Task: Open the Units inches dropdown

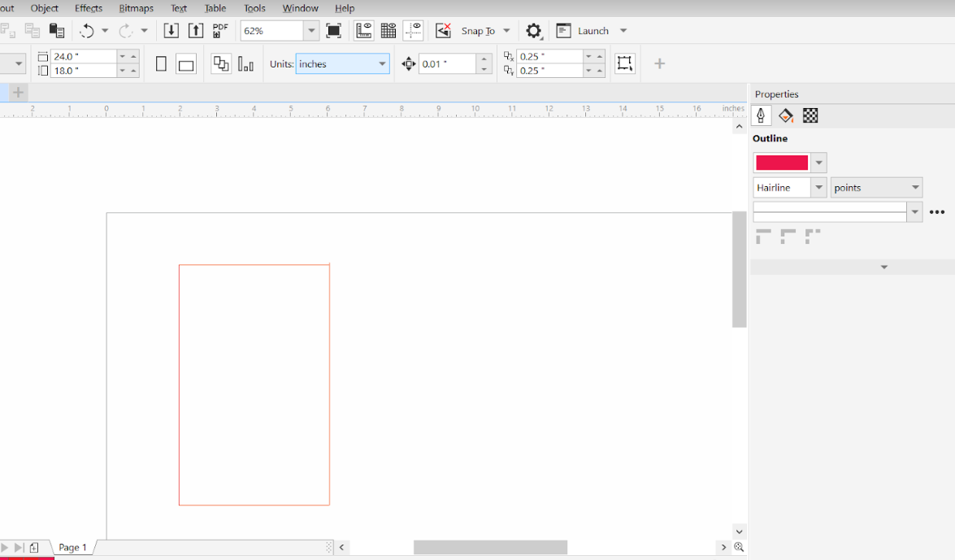Action: pyautogui.click(x=342, y=63)
